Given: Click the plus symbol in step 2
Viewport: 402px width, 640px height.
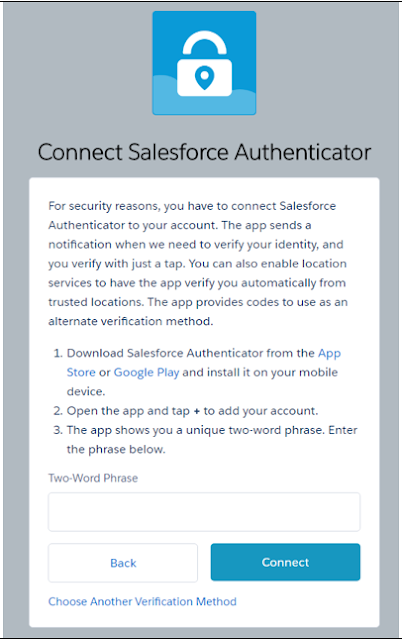Looking at the screenshot, I should pos(197,411).
